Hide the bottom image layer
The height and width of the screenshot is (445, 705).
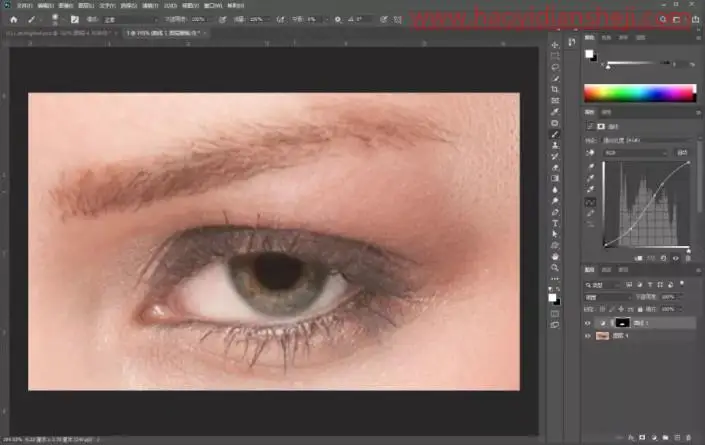587,336
